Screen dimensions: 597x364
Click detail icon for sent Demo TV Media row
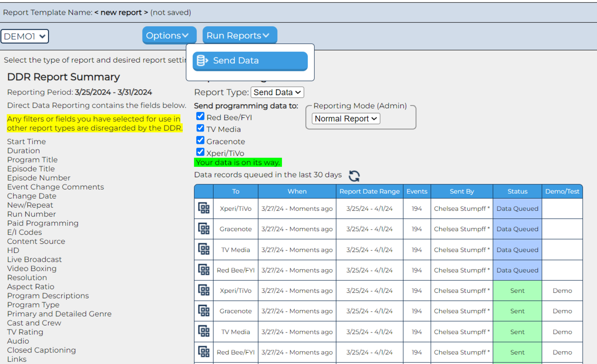tap(204, 331)
